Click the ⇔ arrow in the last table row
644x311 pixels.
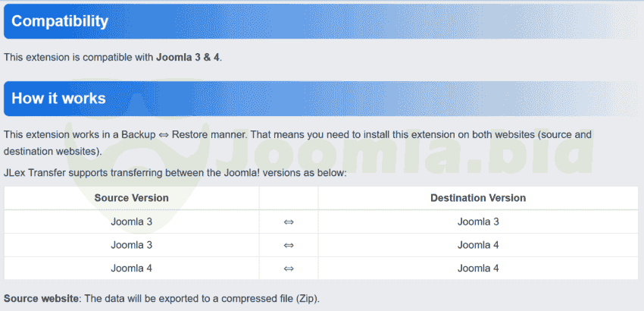click(289, 268)
